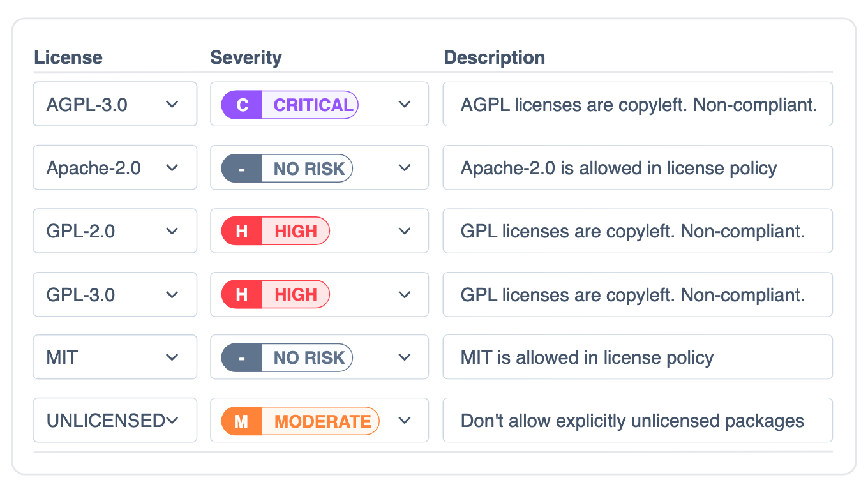This screenshot has width=868, height=487.
Task: Click the M icon in UNLICENSED severity
Action: click(x=241, y=421)
